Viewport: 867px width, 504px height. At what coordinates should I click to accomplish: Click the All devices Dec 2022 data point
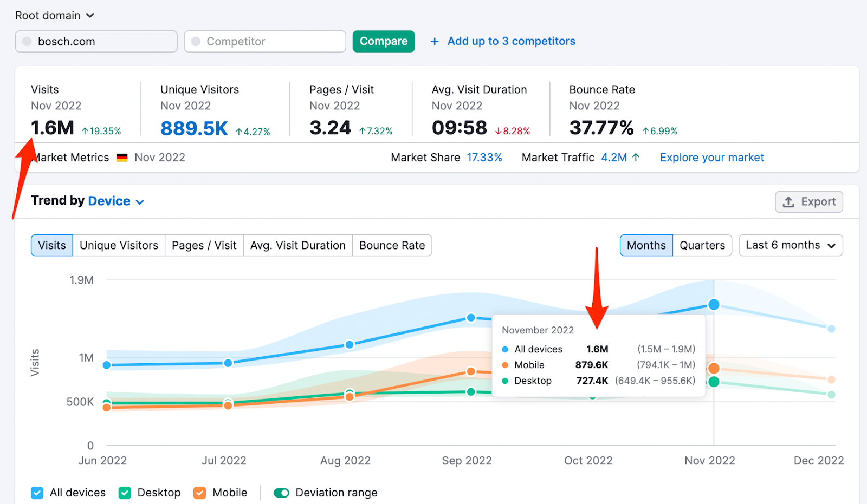831,329
